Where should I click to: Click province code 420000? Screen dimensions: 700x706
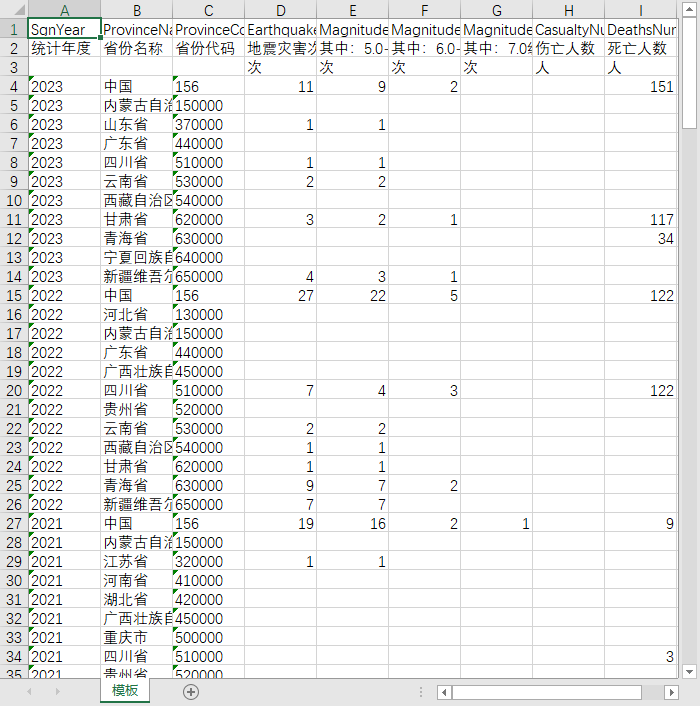(x=208, y=599)
